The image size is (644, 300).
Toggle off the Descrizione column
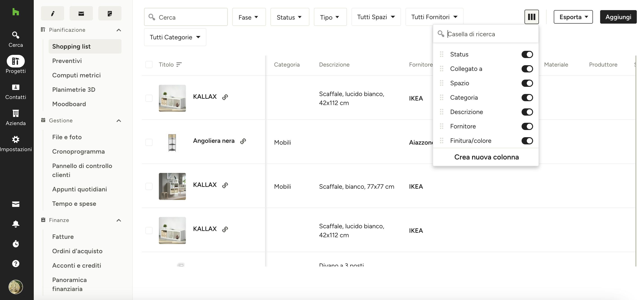pos(527,112)
